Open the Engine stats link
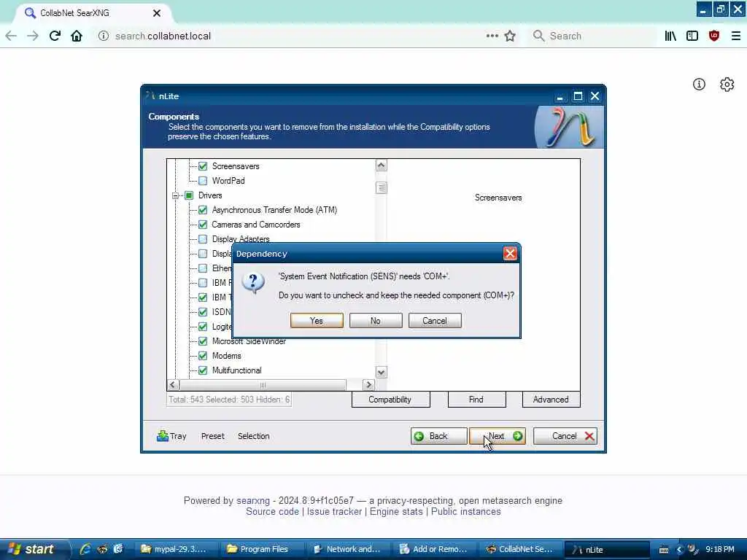 pos(396,511)
